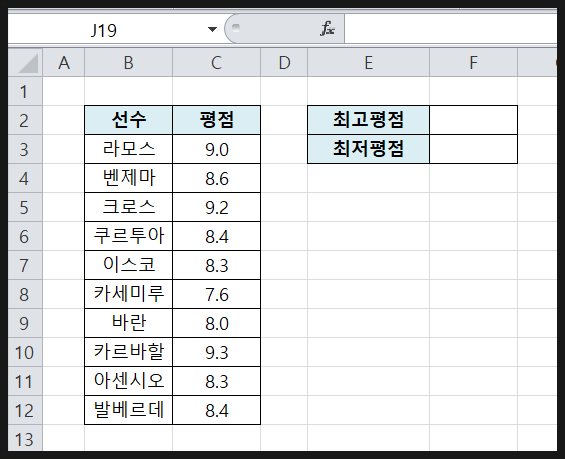Click 아센시오's rating 8.3
The height and width of the screenshot is (459, 565).
217,381
